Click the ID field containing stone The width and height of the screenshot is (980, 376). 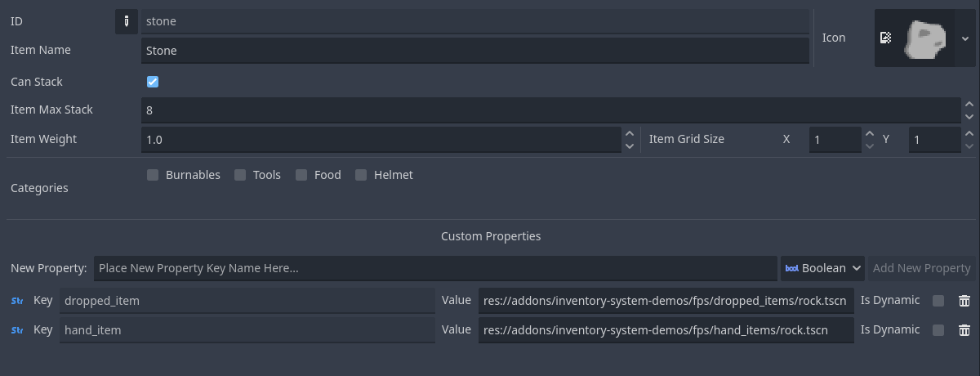tap(475, 21)
